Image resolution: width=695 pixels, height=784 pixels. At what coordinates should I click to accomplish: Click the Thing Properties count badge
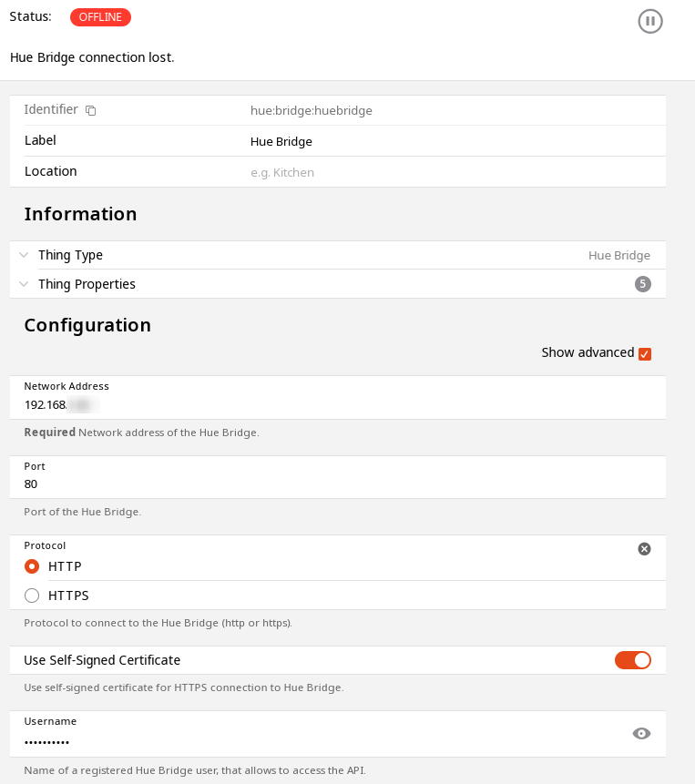point(643,284)
